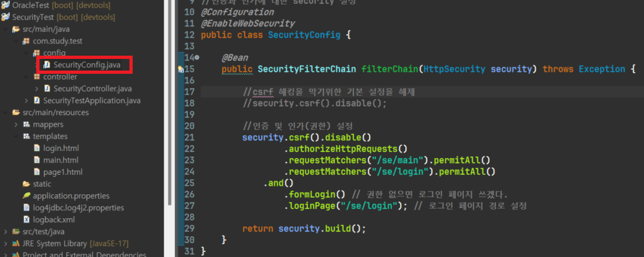Select login.html under templates

click(x=61, y=148)
